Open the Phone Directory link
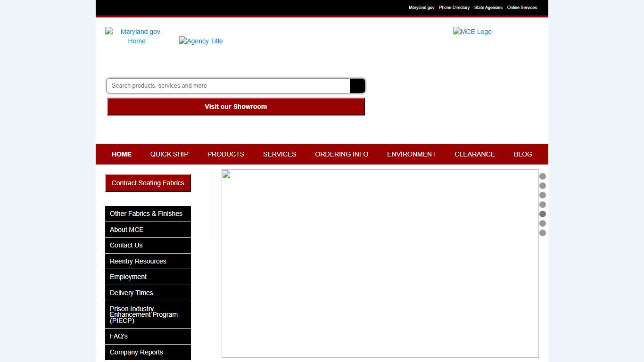This screenshot has width=644, height=362. point(454,8)
